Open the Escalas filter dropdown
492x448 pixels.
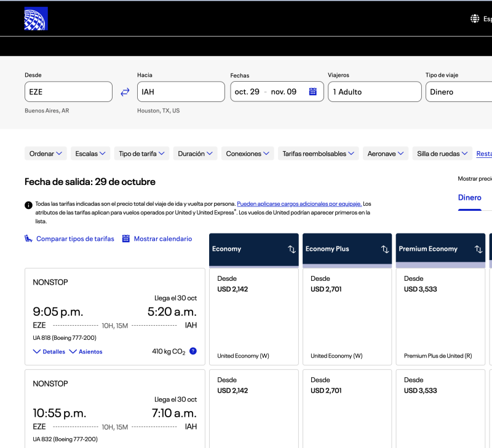coord(90,154)
